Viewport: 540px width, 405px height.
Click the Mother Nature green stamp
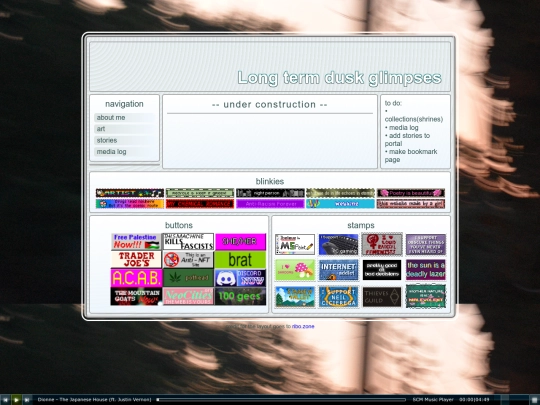pos(426,296)
